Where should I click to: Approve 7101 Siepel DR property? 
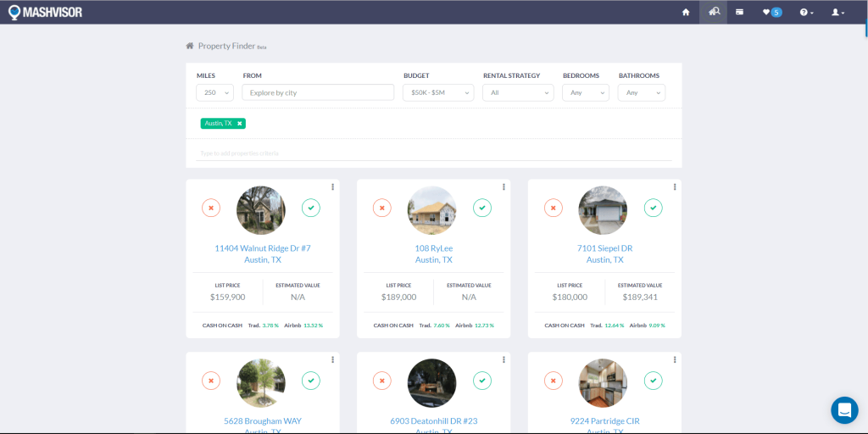click(653, 208)
